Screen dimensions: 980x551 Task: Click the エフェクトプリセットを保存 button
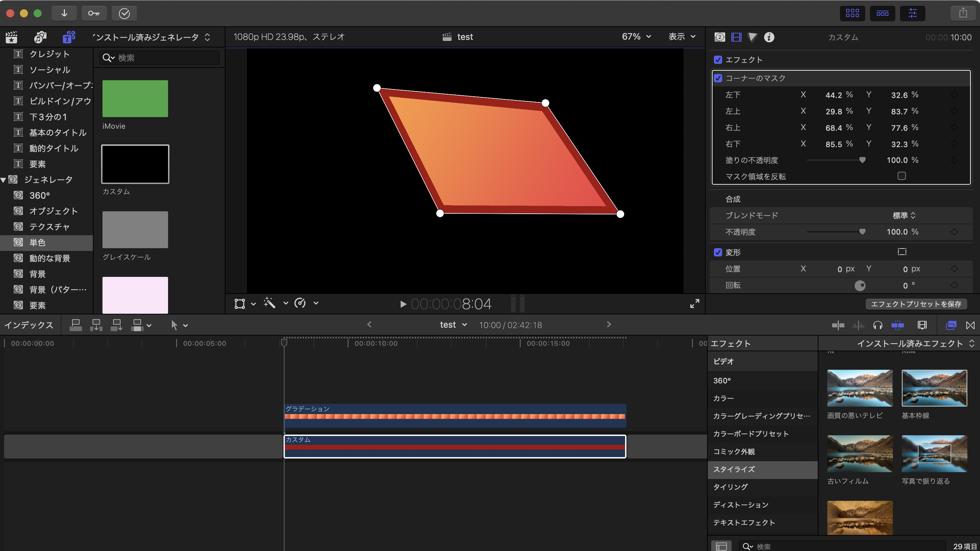pos(916,304)
